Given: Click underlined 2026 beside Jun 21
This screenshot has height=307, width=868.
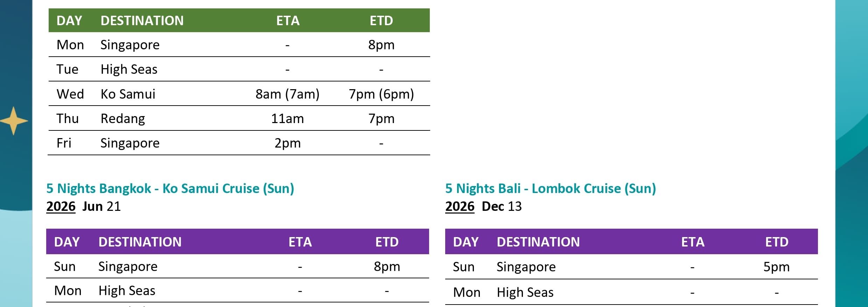Looking at the screenshot, I should pyautogui.click(x=61, y=206).
